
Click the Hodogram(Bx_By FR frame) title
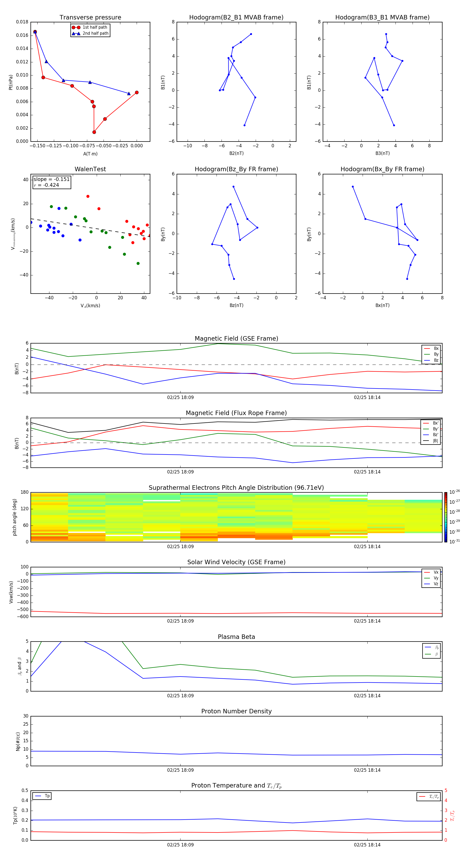coord(382,169)
